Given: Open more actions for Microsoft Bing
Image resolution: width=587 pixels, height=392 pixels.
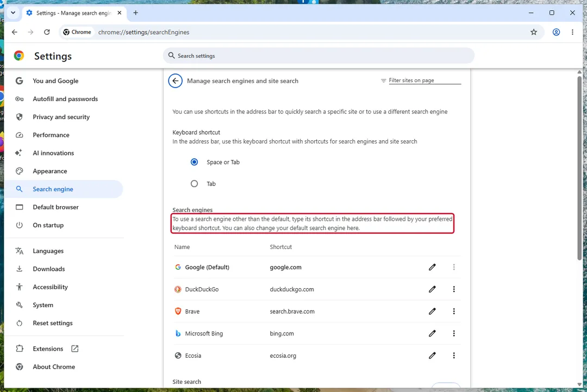Looking at the screenshot, I should coord(454,333).
